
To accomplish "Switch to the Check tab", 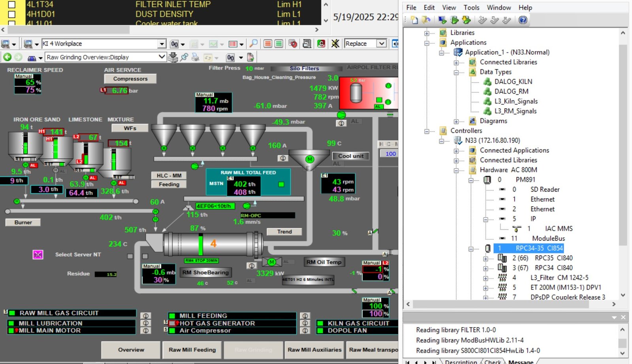I will tap(492, 361).
